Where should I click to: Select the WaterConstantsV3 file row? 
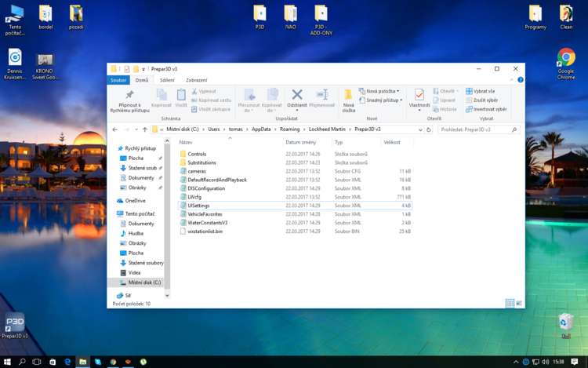295,223
